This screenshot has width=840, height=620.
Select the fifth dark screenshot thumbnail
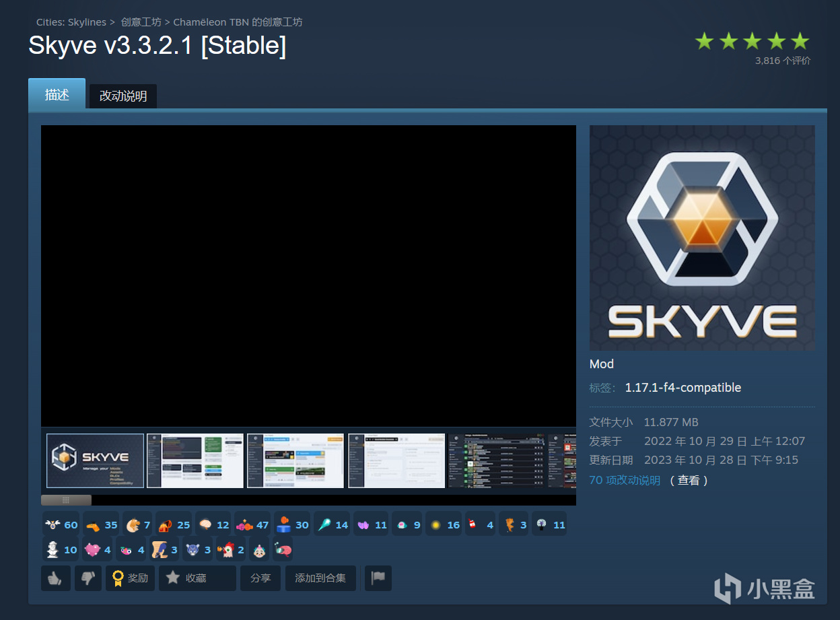[497, 460]
